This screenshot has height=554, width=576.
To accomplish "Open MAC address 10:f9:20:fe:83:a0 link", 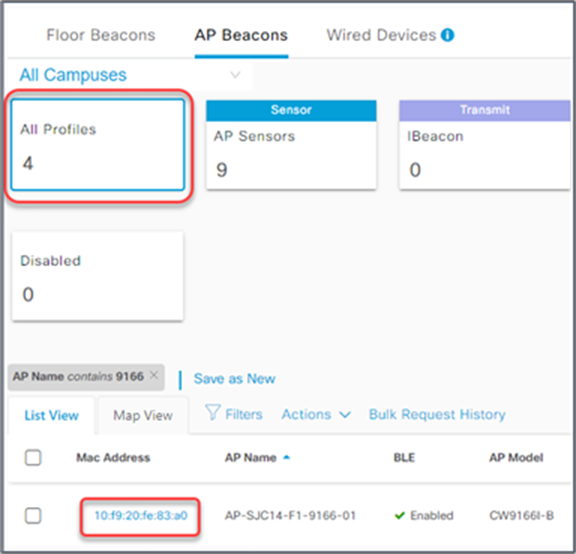I will (141, 516).
